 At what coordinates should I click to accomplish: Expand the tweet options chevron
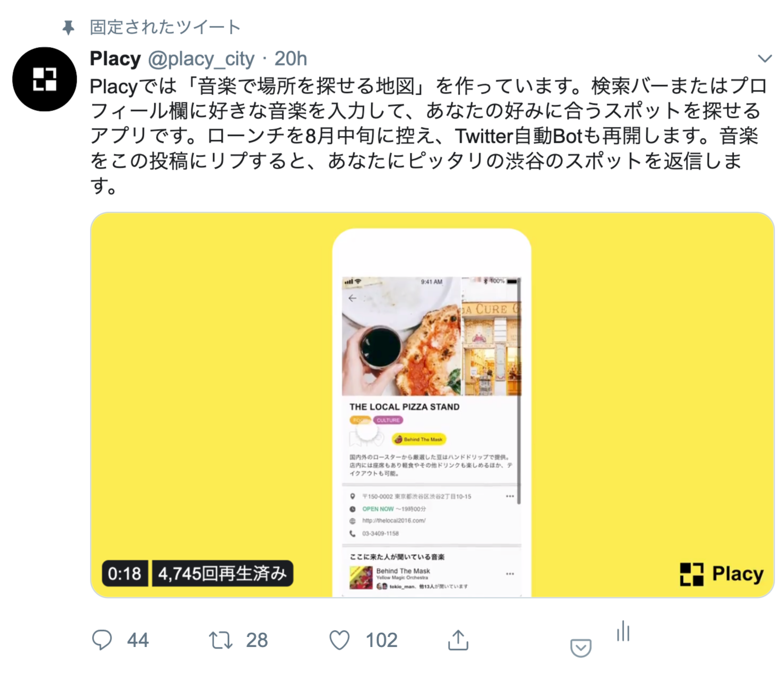click(765, 58)
